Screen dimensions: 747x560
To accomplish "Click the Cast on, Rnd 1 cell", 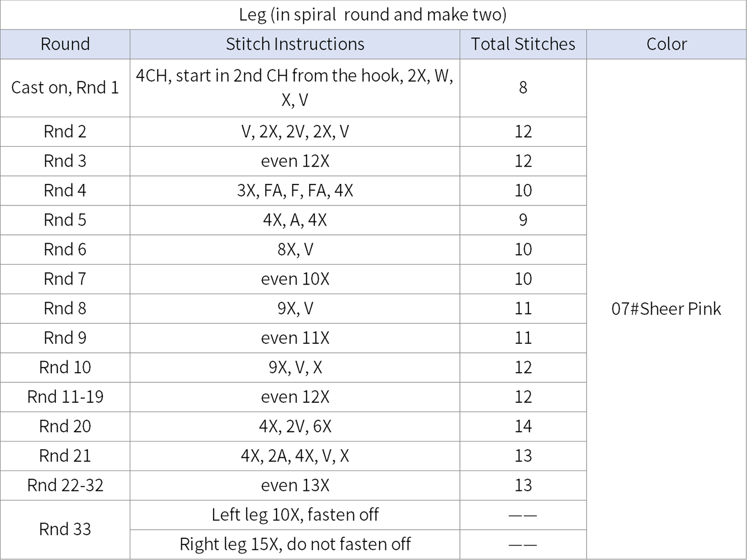I will tap(65, 88).
